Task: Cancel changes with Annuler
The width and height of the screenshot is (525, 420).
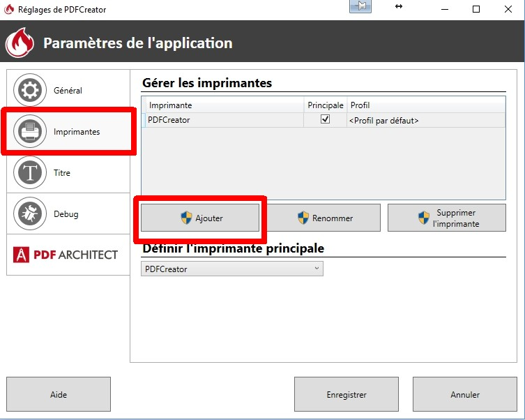Action: 465,394
